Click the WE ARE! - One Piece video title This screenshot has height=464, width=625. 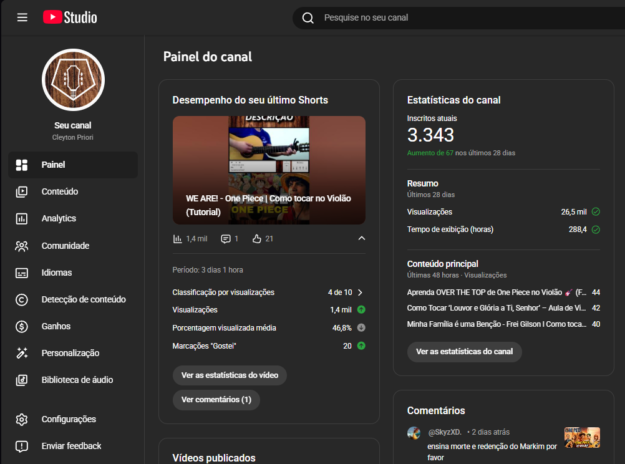[268, 205]
